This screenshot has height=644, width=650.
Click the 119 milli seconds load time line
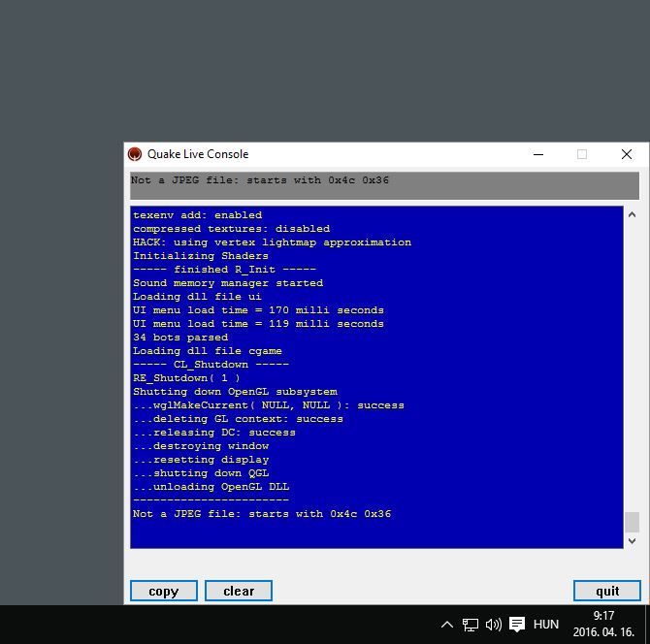tap(258, 324)
